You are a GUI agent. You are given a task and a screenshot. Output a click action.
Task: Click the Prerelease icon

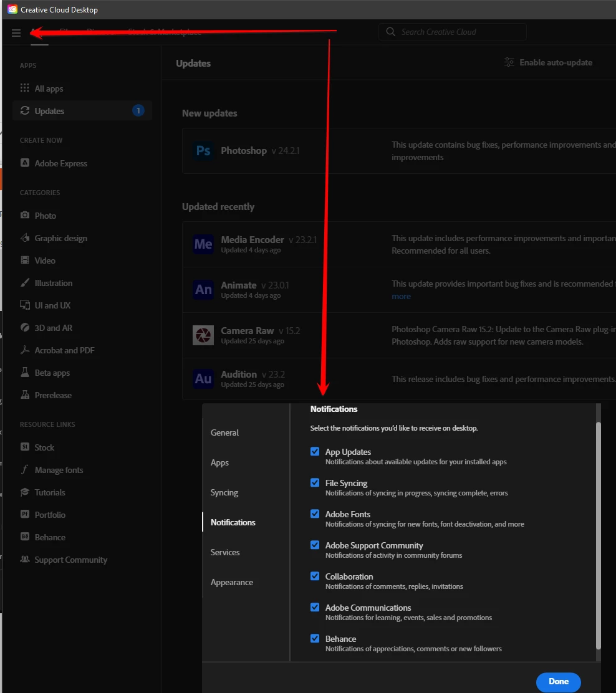[25, 394]
